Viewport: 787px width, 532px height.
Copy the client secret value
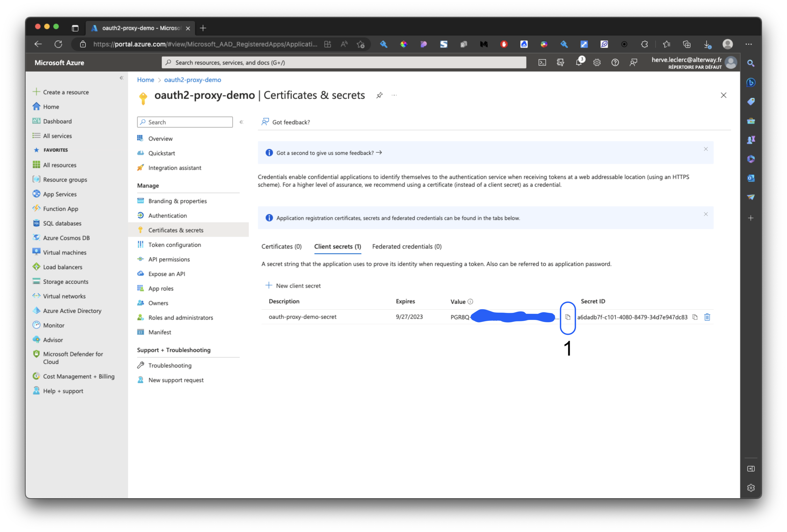(568, 317)
